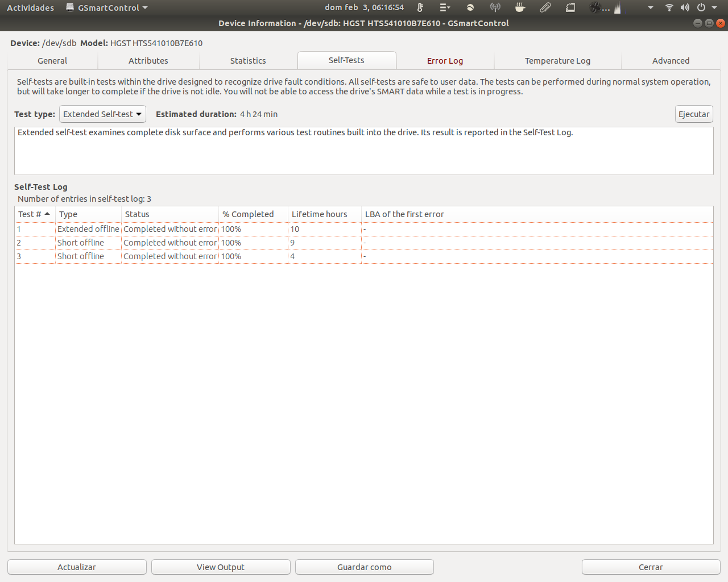Minimize the Device Information window
The height and width of the screenshot is (582, 728).
(x=698, y=23)
